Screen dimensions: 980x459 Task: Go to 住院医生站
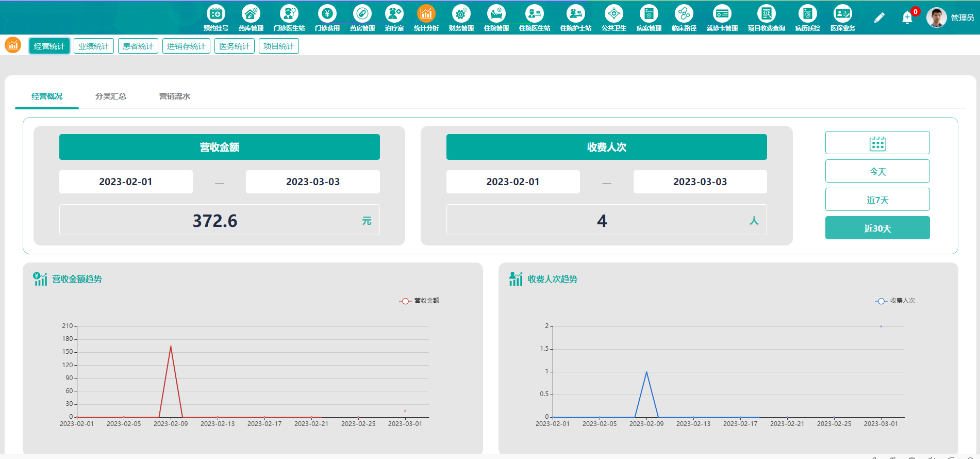pos(535,18)
